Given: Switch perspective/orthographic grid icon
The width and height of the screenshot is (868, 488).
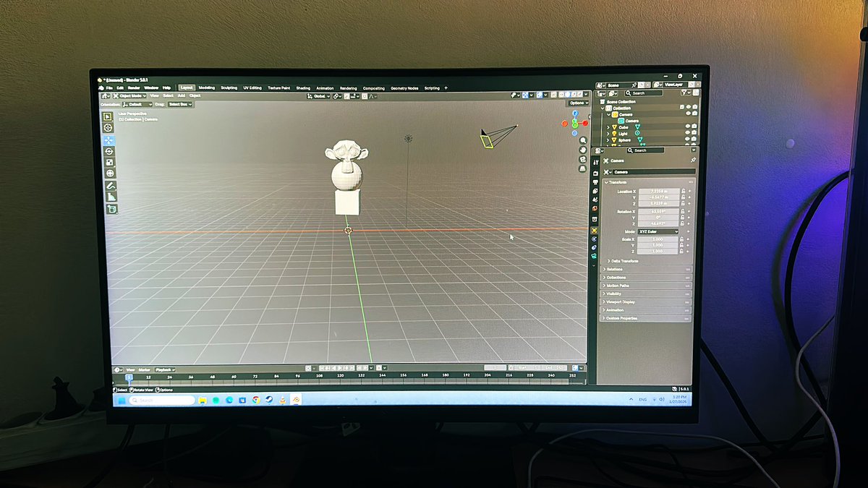Looking at the screenshot, I should 583,168.
